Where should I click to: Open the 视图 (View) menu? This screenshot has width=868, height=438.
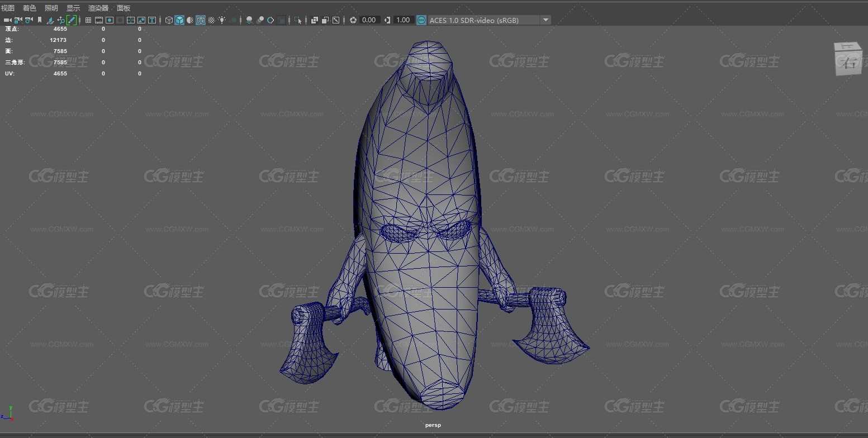coord(8,8)
